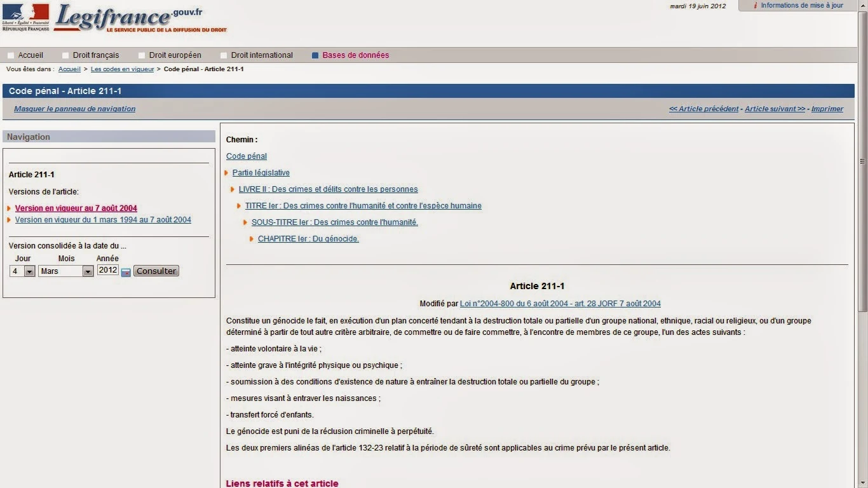This screenshot has width=868, height=488.
Task: Click the 'Code pénal' path link
Action: click(247, 156)
